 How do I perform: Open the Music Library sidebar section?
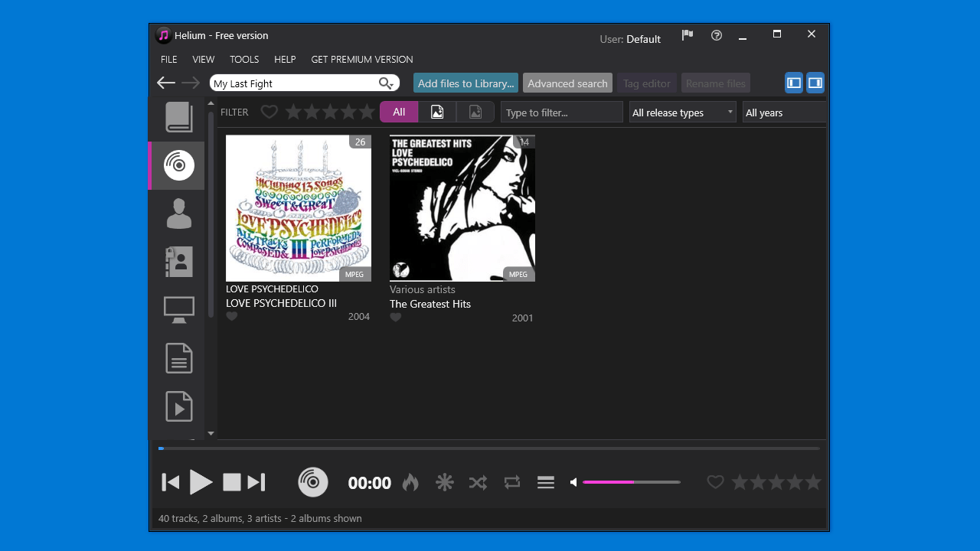(x=178, y=118)
